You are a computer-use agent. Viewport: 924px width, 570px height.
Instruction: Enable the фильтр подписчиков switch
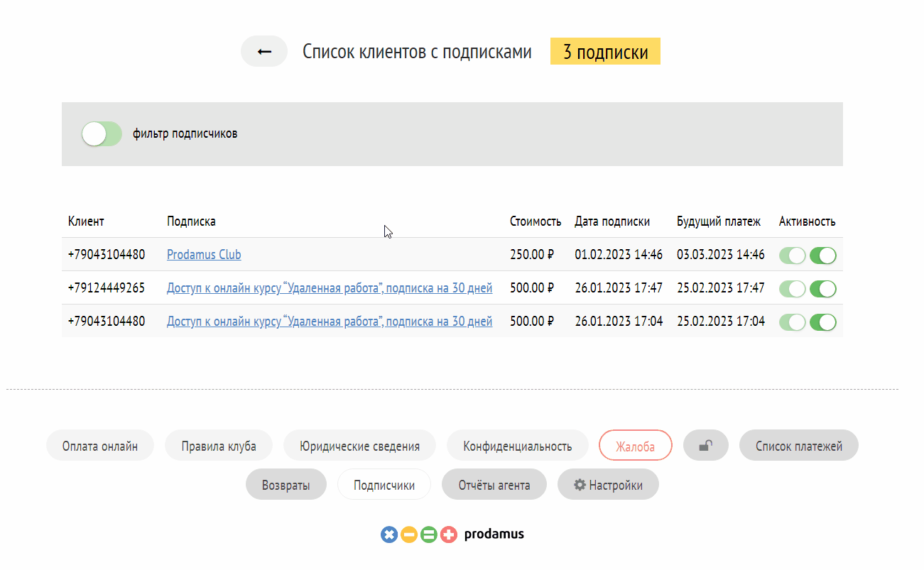coord(102,133)
